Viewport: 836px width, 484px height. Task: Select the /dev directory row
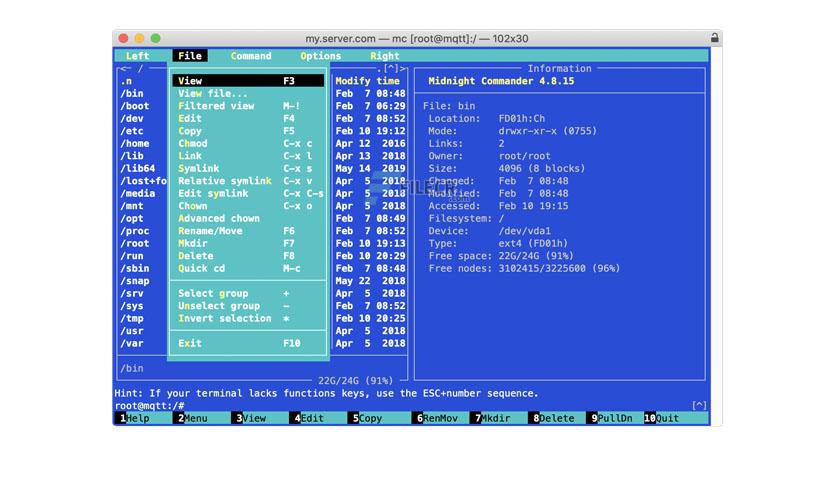tap(132, 118)
